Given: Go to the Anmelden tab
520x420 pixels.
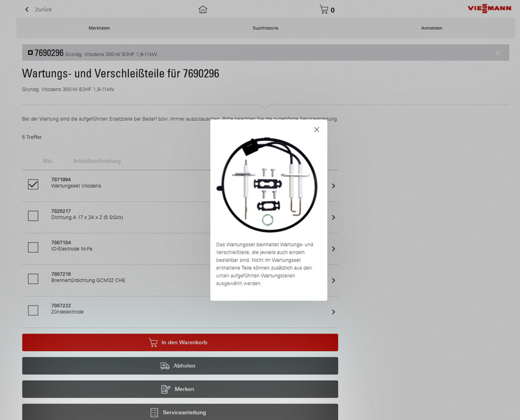Looking at the screenshot, I should coord(432,28).
